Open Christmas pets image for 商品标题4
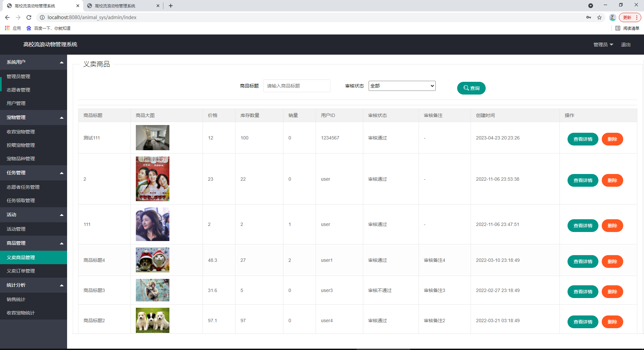 pyautogui.click(x=153, y=260)
